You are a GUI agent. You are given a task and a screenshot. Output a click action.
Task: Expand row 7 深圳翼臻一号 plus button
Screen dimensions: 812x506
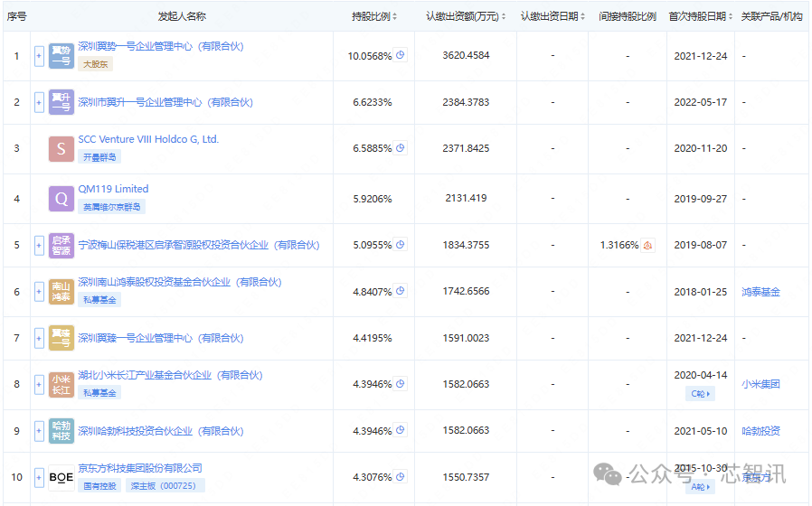[x=39, y=338]
